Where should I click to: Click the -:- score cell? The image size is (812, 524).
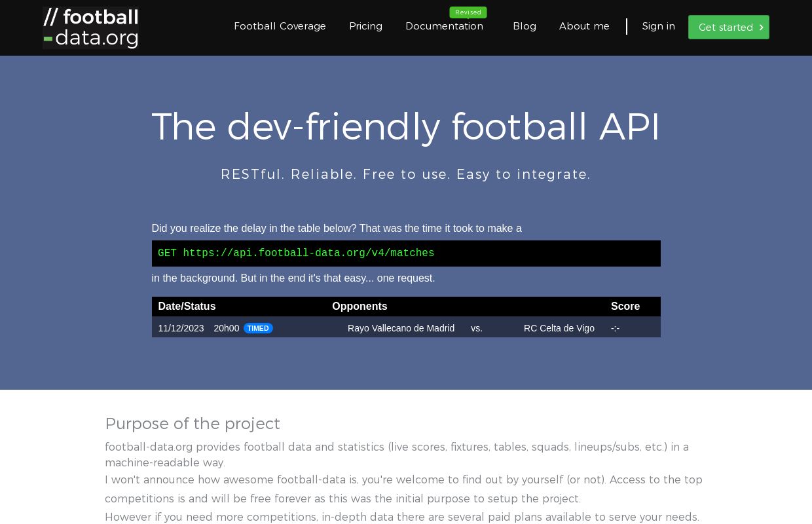pyautogui.click(x=615, y=328)
